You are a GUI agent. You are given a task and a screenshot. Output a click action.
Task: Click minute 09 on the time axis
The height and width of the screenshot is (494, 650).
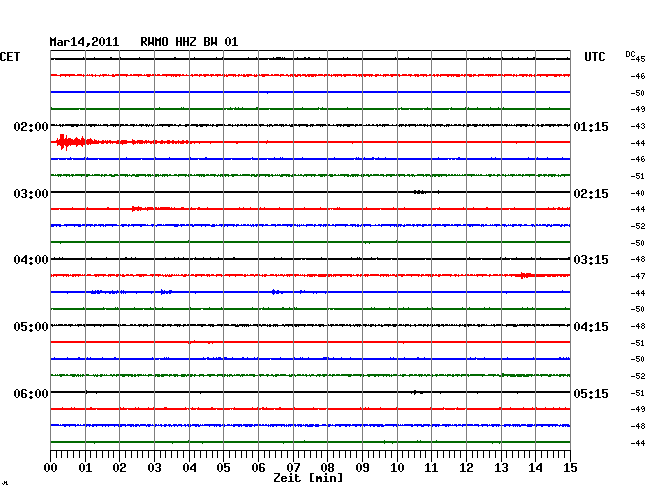(362, 468)
